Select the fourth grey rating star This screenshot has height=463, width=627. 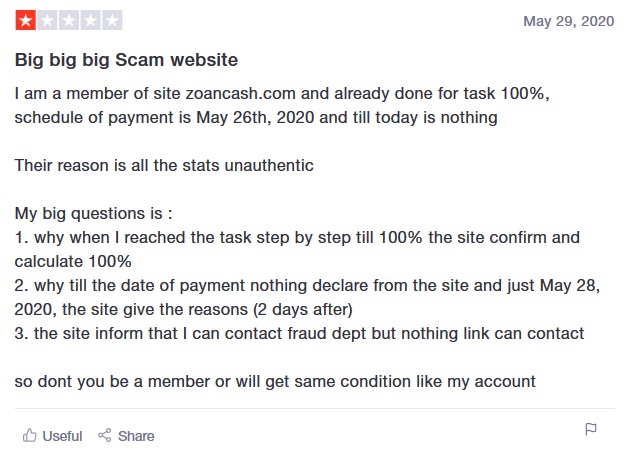pyautogui.click(x=91, y=20)
